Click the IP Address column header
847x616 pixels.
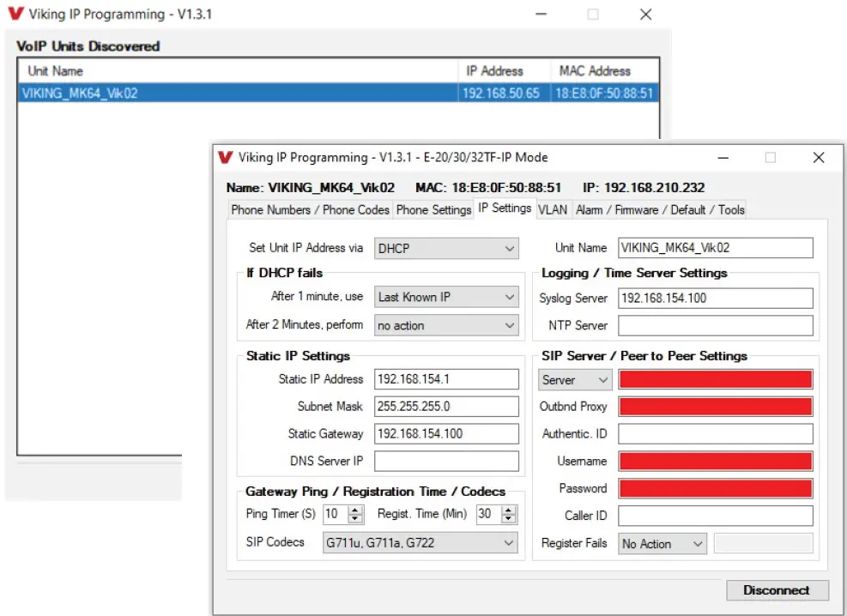(505, 70)
